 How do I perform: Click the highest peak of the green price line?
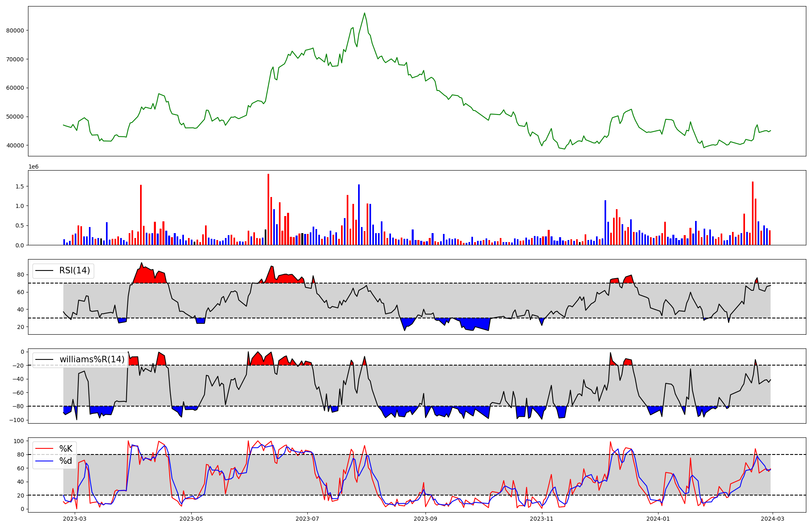point(364,13)
